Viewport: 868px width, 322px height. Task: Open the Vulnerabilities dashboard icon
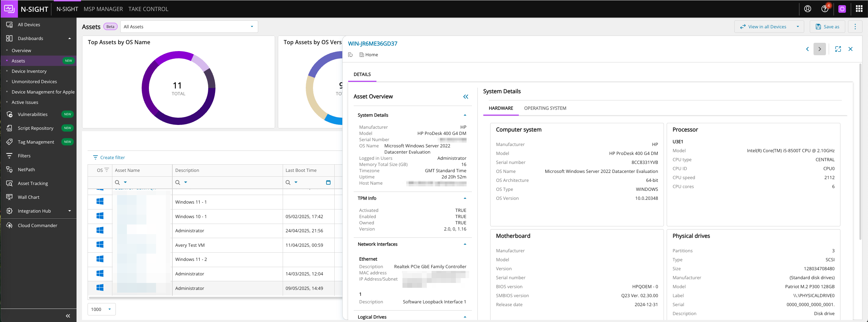pos(10,114)
